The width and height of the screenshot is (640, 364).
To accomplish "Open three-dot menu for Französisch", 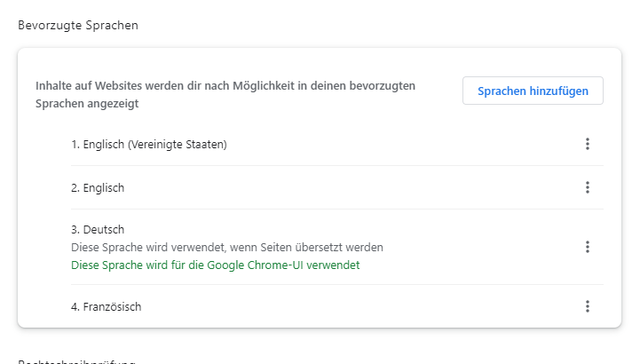I will click(588, 306).
